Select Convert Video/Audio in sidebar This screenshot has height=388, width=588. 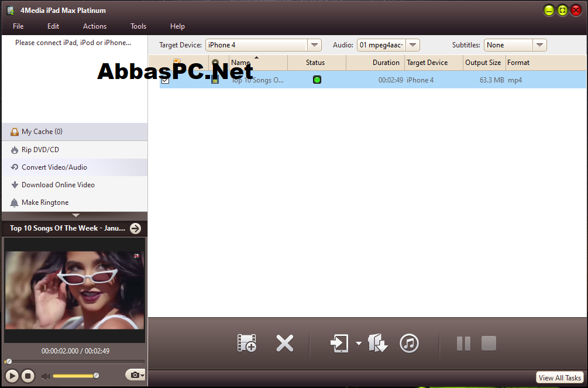pos(75,167)
